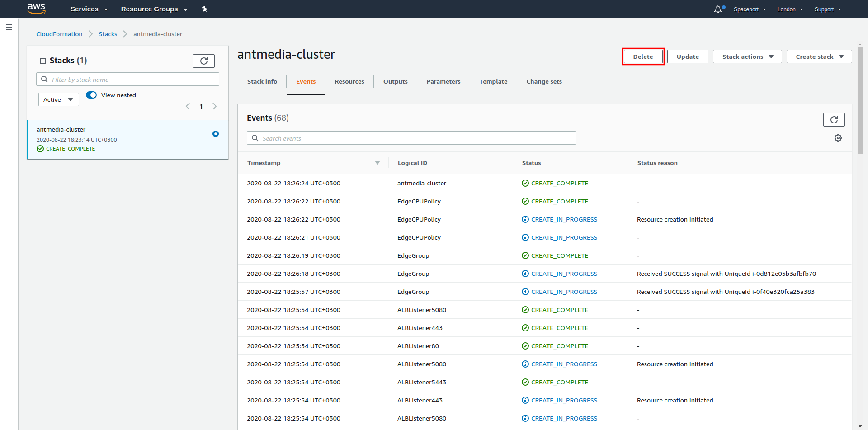
Task: Select stack page number 1
Action: point(201,106)
